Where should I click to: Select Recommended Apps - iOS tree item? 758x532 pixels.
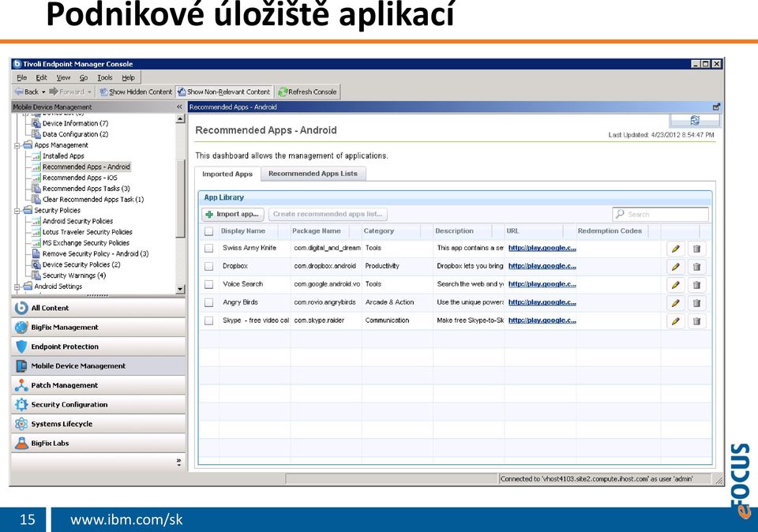80,178
